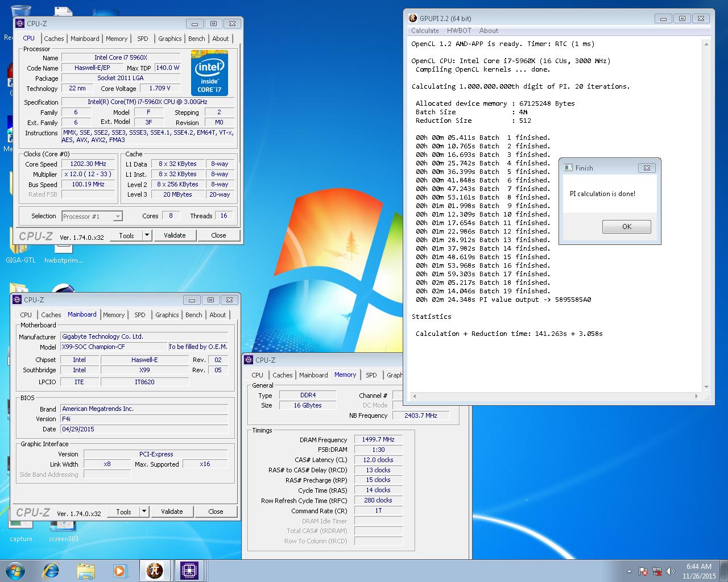Click the PI value output line 5895585A0
The width and height of the screenshot is (728, 582).
coord(503,300)
